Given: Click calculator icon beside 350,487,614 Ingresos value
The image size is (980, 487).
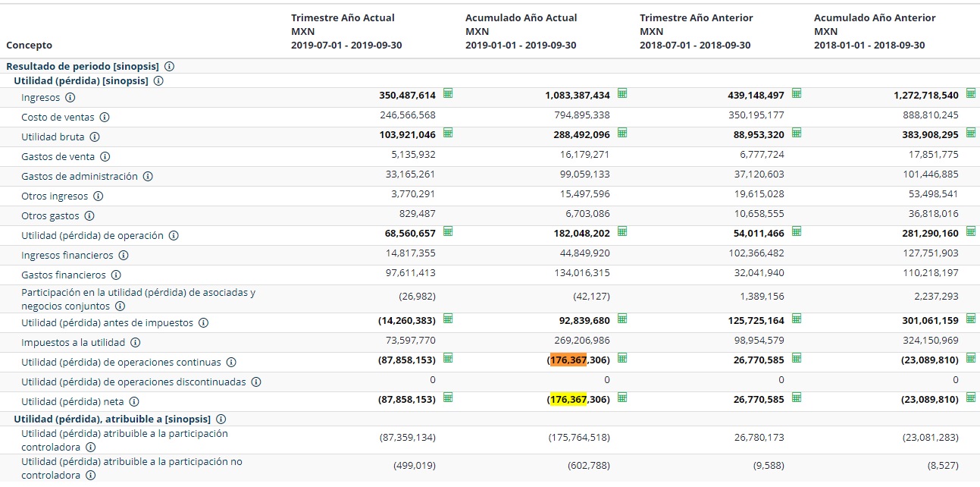Looking at the screenshot, I should (x=448, y=94).
